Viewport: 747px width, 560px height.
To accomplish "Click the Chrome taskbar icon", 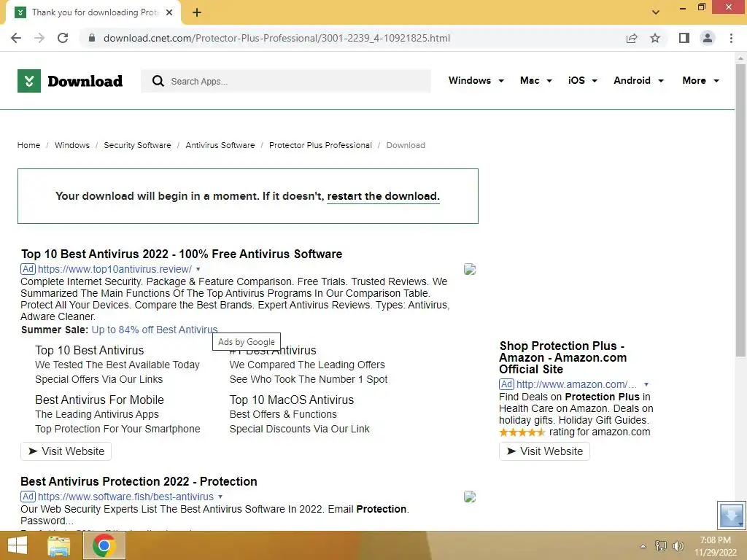I will pos(104,545).
